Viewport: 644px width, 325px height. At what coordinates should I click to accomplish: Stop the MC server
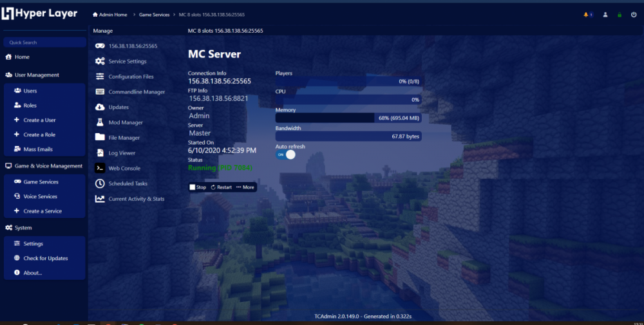(x=198, y=187)
